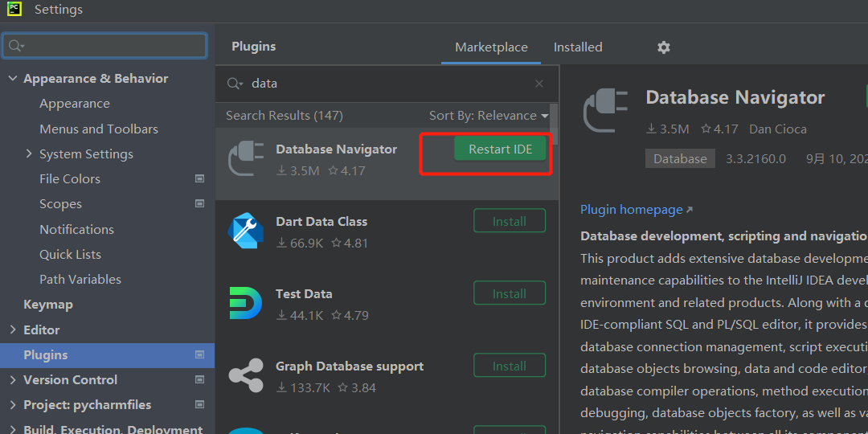Click the project-level icon beside File Colors

tap(199, 179)
